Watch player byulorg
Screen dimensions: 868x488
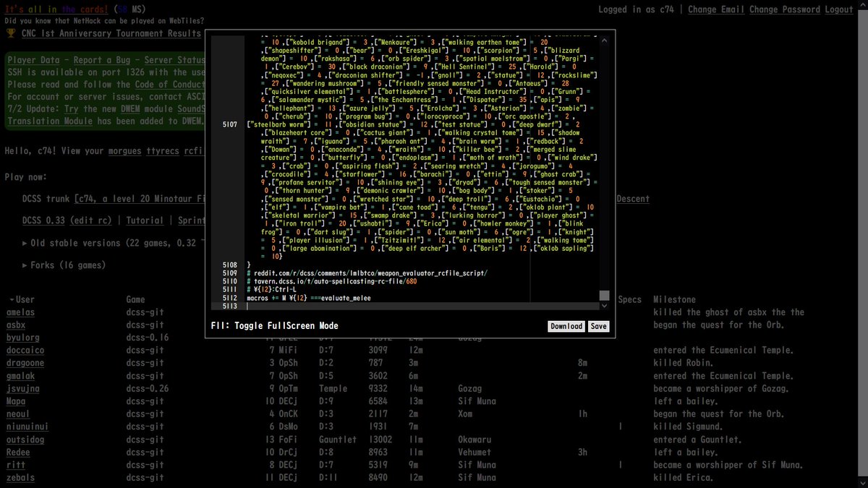22,338
